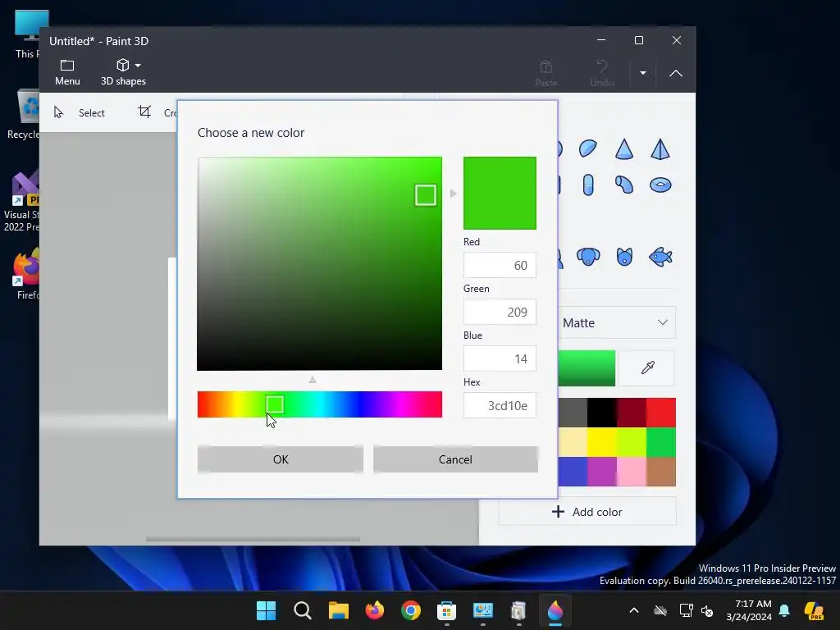Open the Windows Start menu
The image size is (840, 630).
(267, 610)
